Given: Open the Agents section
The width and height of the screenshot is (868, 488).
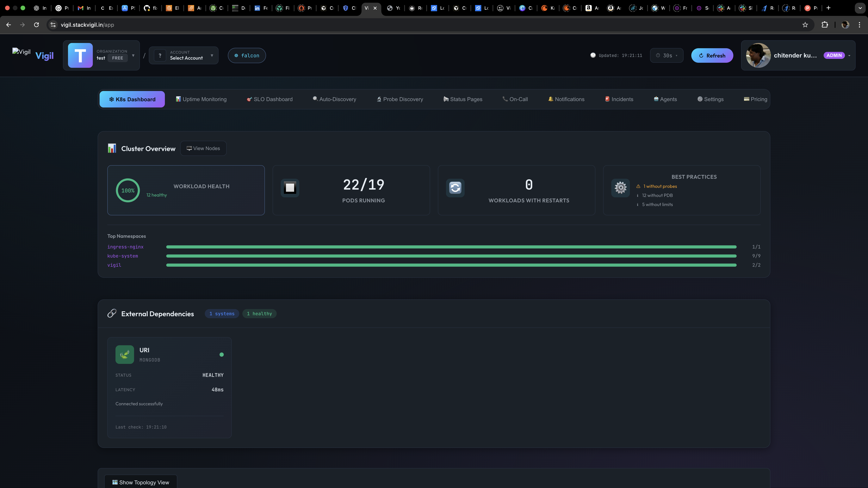Looking at the screenshot, I should [665, 99].
